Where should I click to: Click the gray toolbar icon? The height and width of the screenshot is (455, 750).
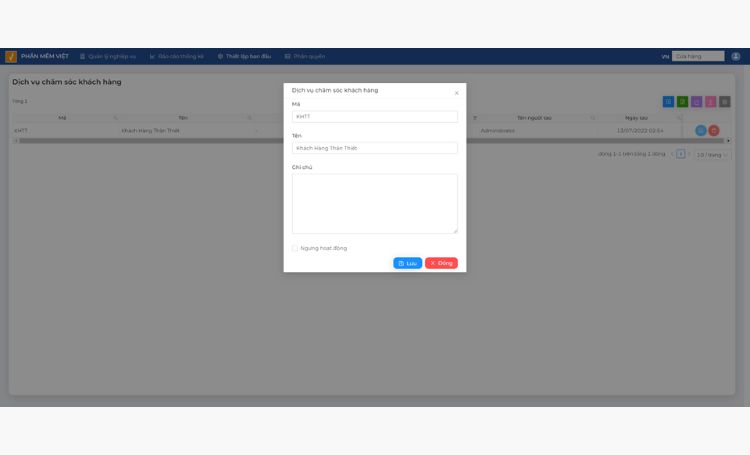click(x=725, y=101)
